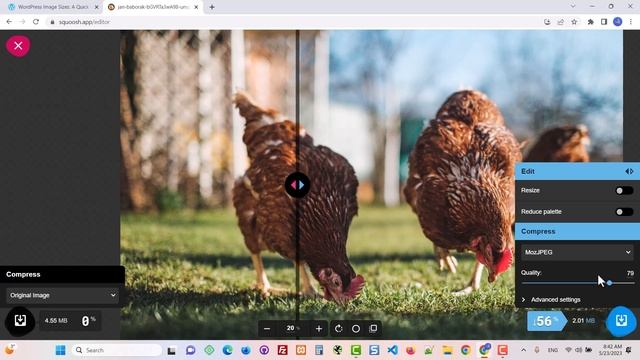Download the compressed image with the blue button
This screenshot has width=640, height=360.
coord(621,321)
